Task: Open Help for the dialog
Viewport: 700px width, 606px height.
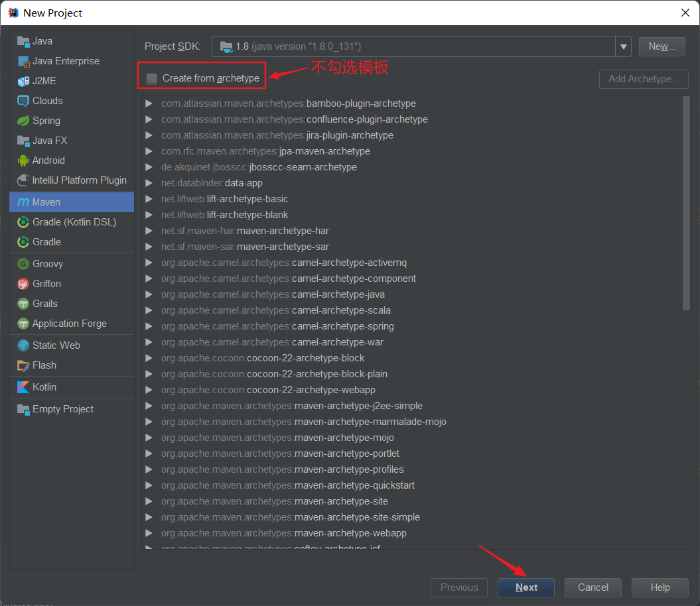Action: (660, 587)
